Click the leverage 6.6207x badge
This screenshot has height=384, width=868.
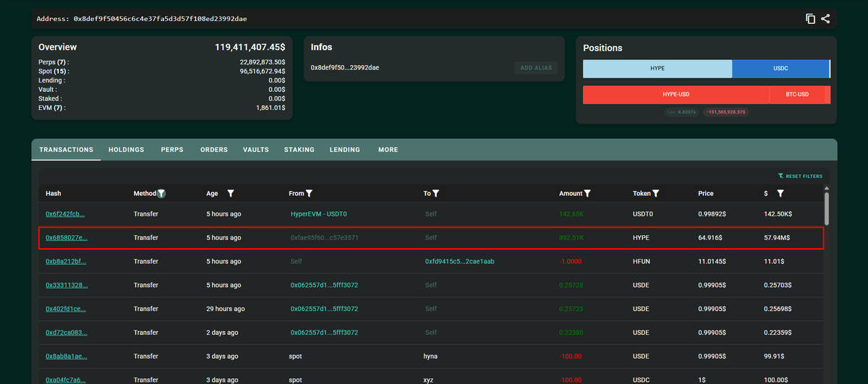click(682, 112)
